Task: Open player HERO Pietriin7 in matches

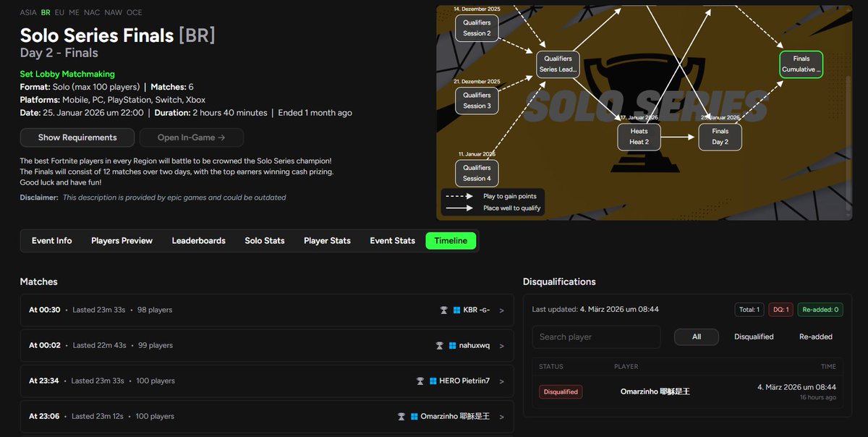Action: tap(464, 381)
